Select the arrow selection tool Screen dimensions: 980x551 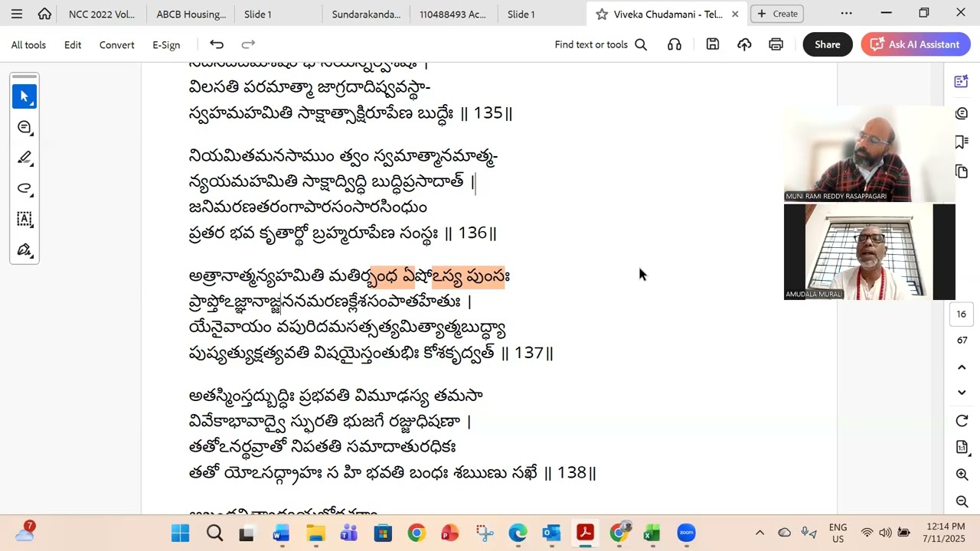coord(24,96)
